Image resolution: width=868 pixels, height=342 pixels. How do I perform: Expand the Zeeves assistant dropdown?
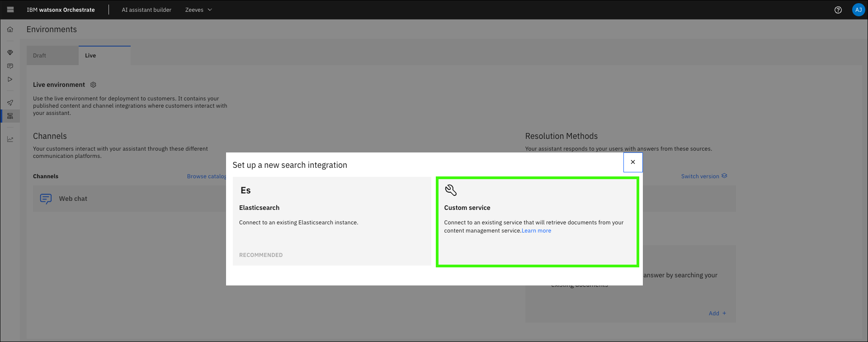pyautogui.click(x=198, y=10)
